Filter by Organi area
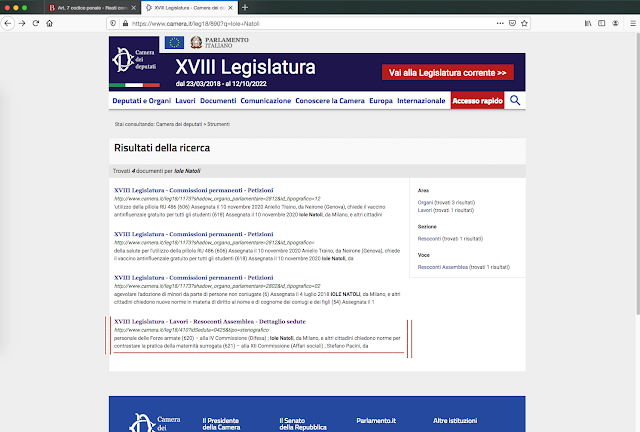Screen dimensions: 640x432 425,203
